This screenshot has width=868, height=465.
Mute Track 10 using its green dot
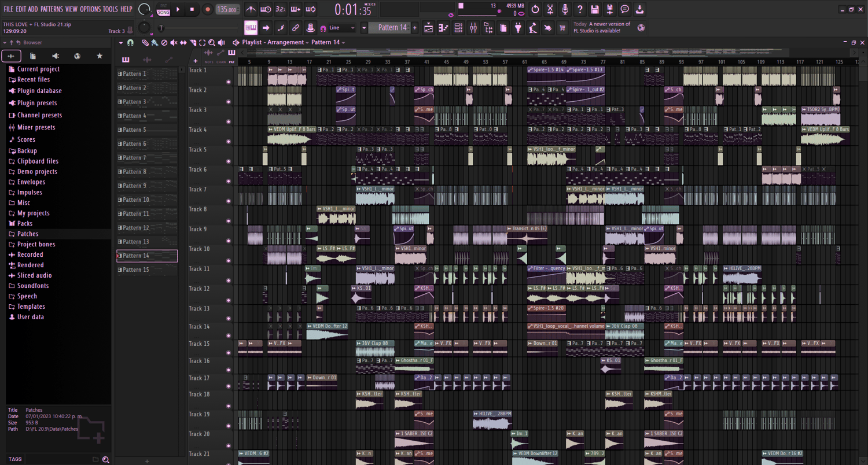click(229, 261)
